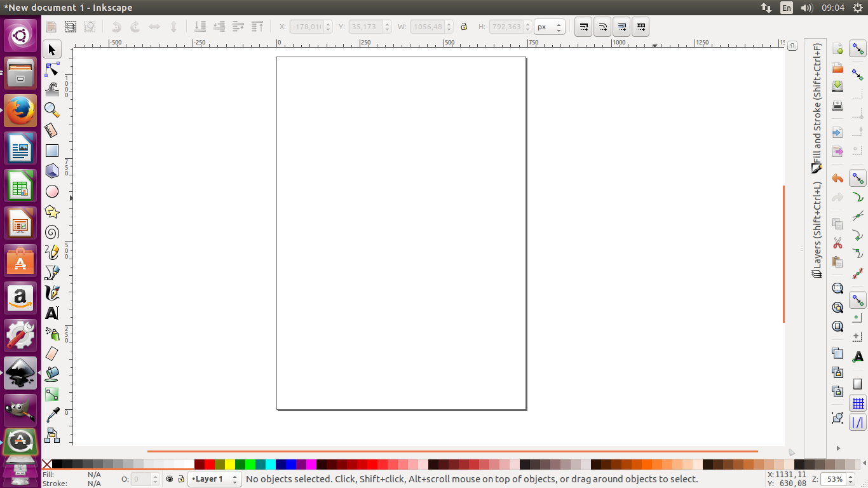
Task: Select the Spiral tool
Action: pos(51,232)
